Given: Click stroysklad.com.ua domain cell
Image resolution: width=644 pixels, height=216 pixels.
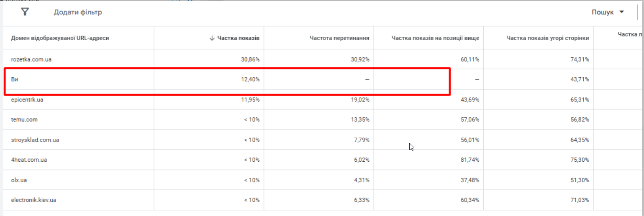Looking at the screenshot, I should coord(35,140).
